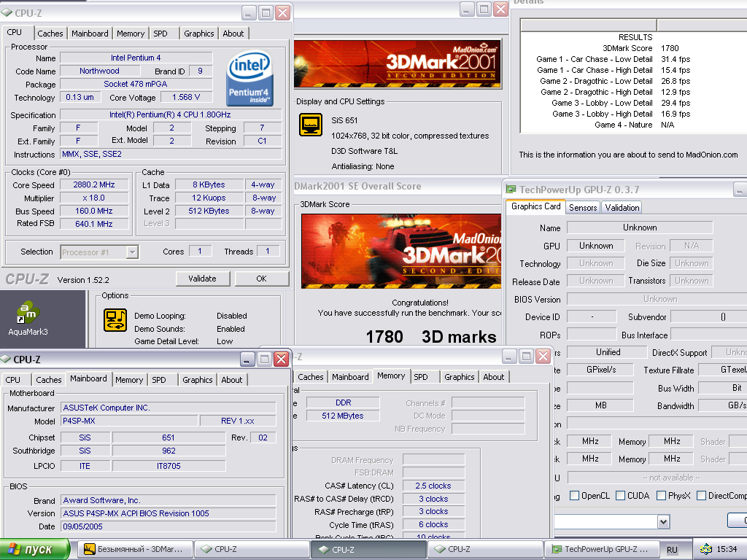Click the BIOS Version field in GPU-Z
Image resolution: width=747 pixels, height=560 pixels.
click(x=657, y=299)
